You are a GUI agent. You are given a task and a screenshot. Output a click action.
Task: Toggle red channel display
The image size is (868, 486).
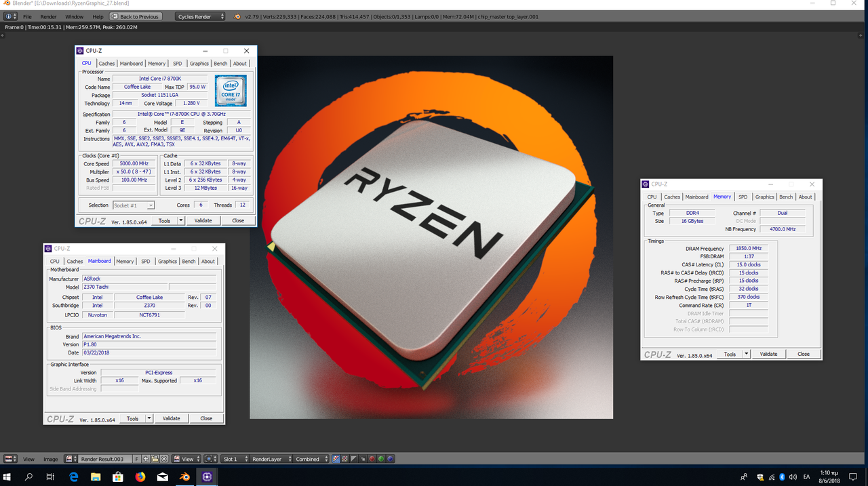(x=372, y=459)
